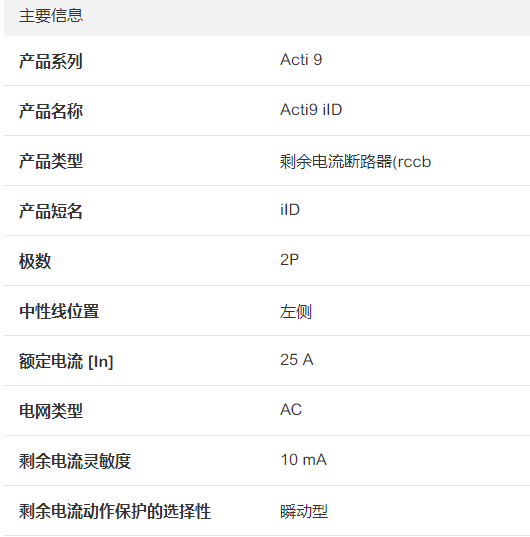The image size is (530, 537).
Task: Select the 产品名称 label
Action: tap(51, 111)
